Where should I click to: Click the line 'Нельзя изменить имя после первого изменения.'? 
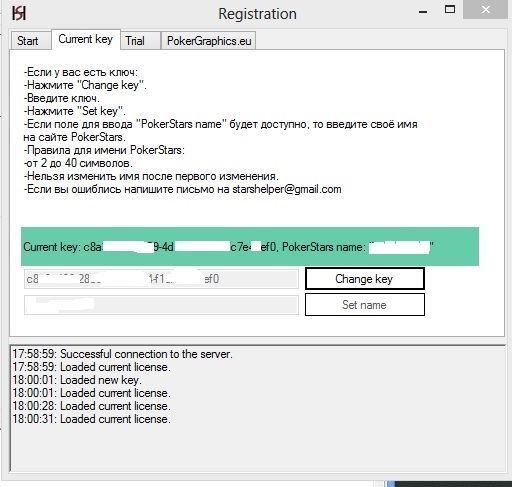tap(151, 176)
